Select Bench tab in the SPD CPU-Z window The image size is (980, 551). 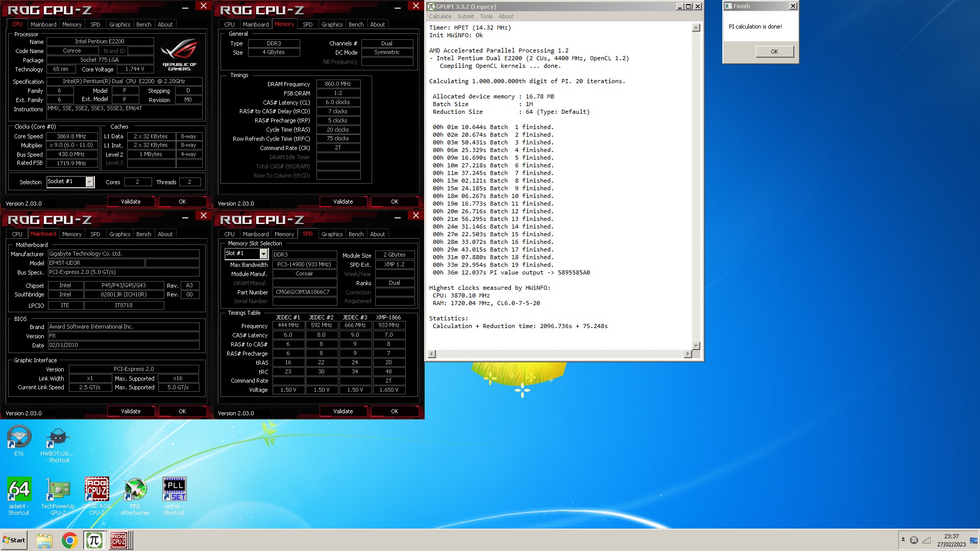click(356, 234)
